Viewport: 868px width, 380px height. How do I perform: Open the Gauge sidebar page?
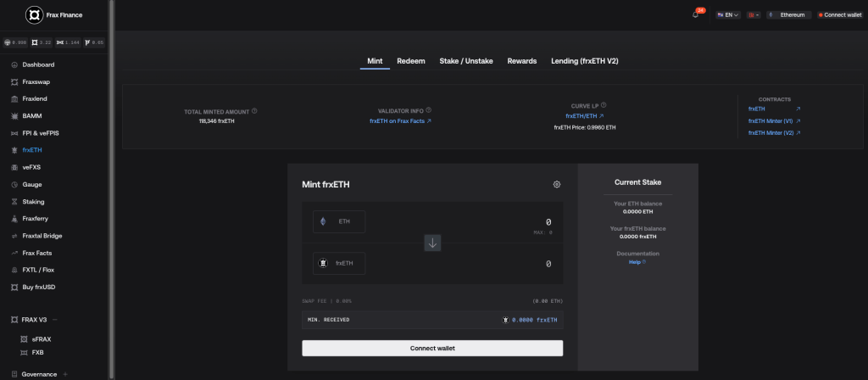pos(32,184)
